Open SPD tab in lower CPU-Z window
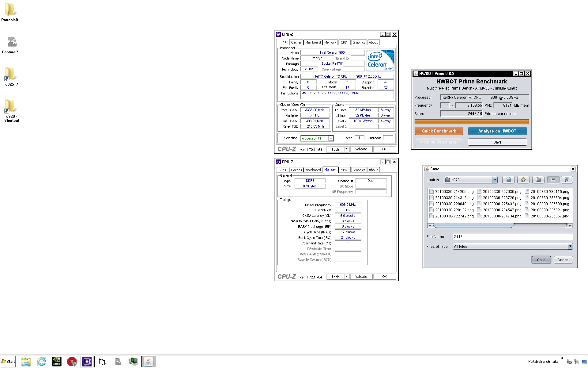Viewport: 588px width, 368px height. coord(344,170)
